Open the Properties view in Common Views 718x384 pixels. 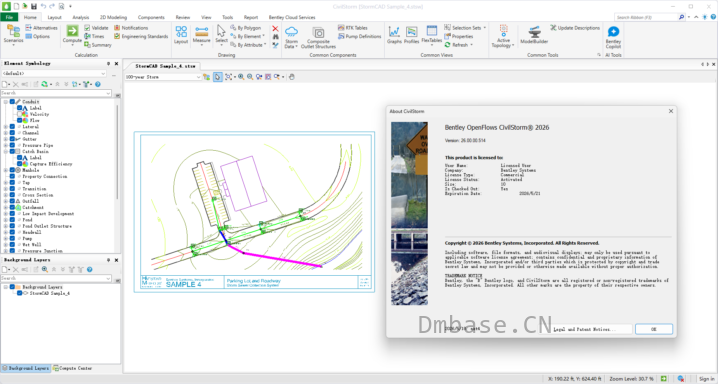pos(458,37)
